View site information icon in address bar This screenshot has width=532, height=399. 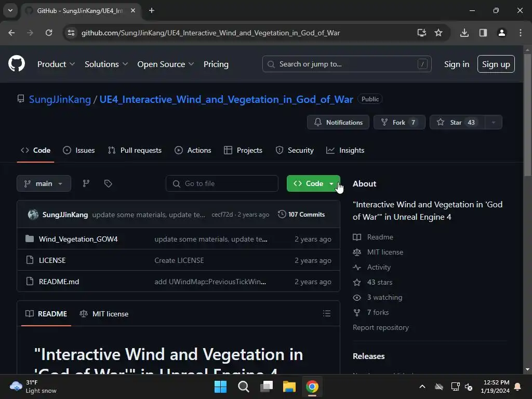[71, 33]
